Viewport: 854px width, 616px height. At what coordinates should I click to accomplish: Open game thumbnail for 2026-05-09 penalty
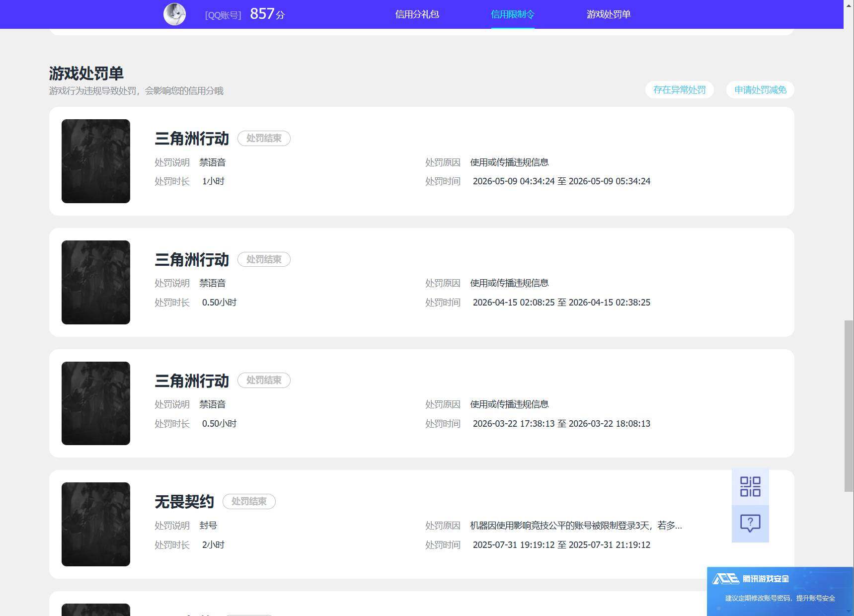(x=96, y=161)
